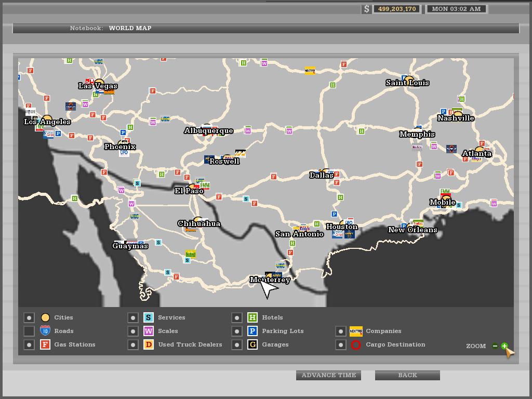Screen dimensions: 532x399
Task: Click the MON 03:02 AM clock display
Action: coord(456,9)
